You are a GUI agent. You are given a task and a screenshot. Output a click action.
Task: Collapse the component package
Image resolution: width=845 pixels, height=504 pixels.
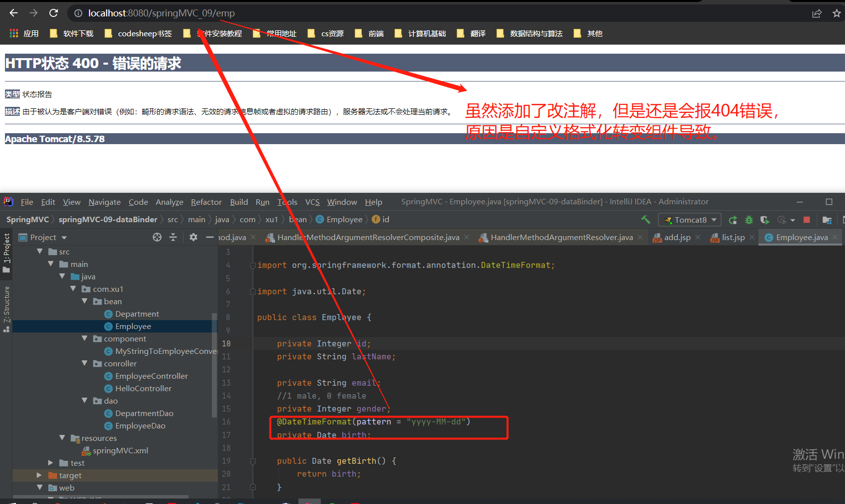[x=85, y=338]
